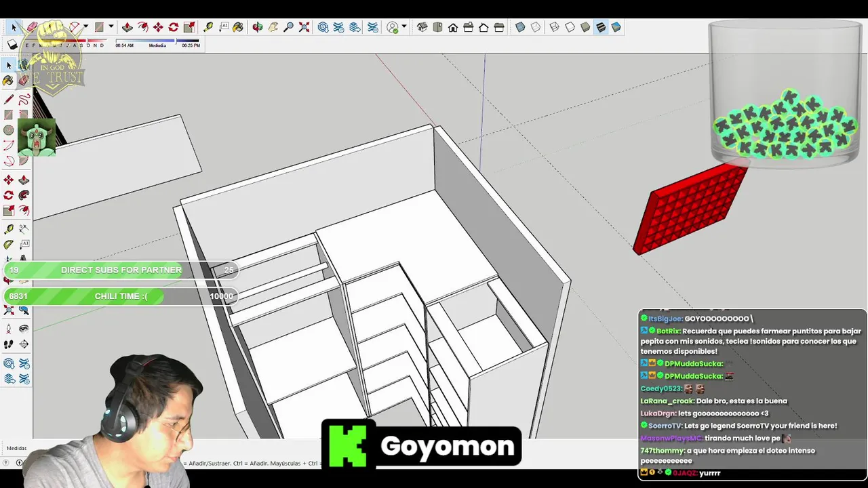Screen dimensions: 868x488
Task: Click SoerroTV username in chat
Action: click(x=665, y=426)
